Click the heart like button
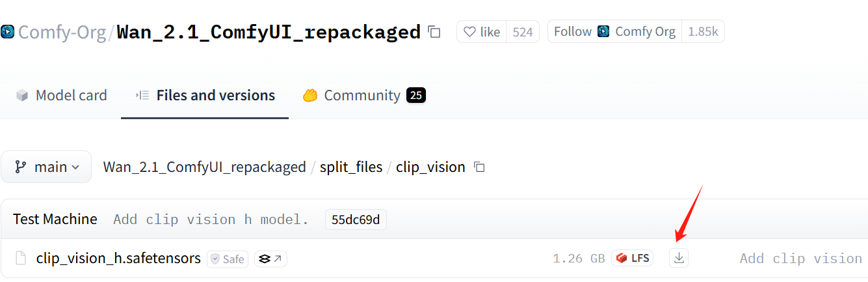Viewport: 868px width, 282px height. pyautogui.click(x=481, y=31)
